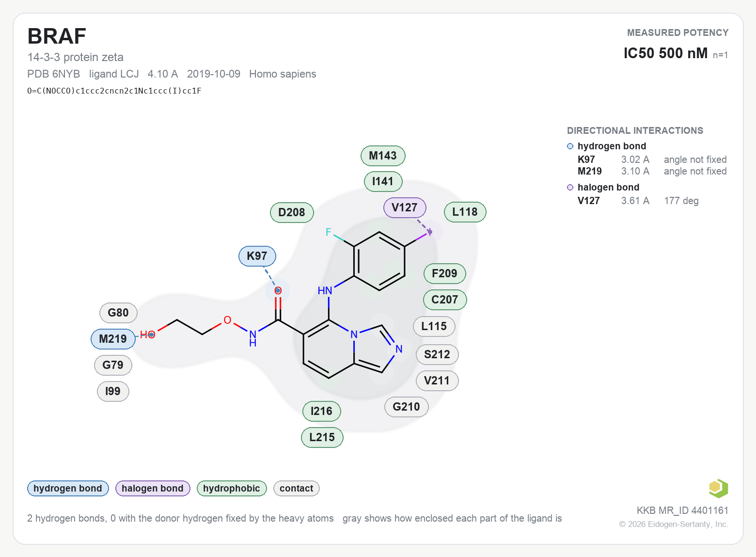Click the S212 contact residue
This screenshot has height=557, width=756.
pos(437,354)
